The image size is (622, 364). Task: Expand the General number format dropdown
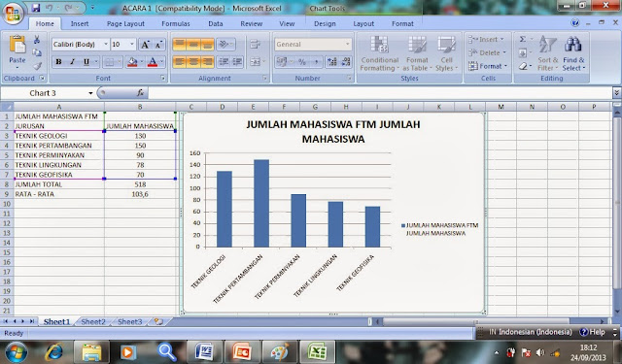pyautogui.click(x=348, y=44)
